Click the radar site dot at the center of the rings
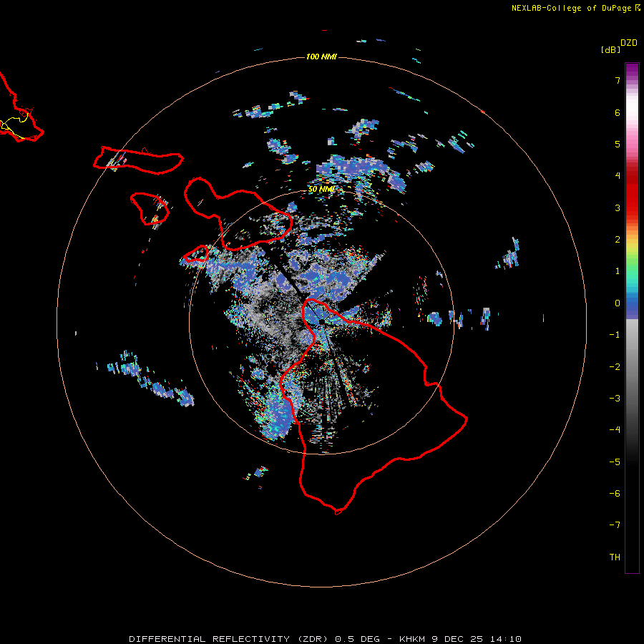 click(321, 322)
